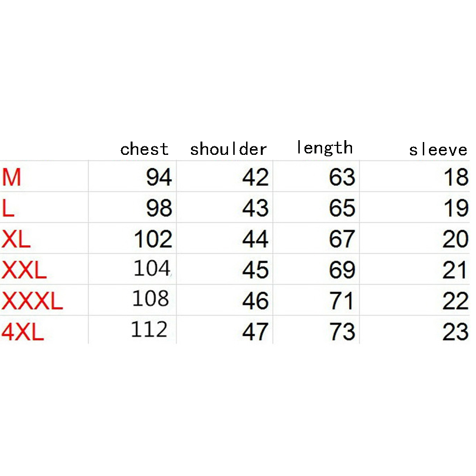Click sleeve value 18 for size M
Image resolution: width=476 pixels, height=476 pixels.
click(x=455, y=177)
